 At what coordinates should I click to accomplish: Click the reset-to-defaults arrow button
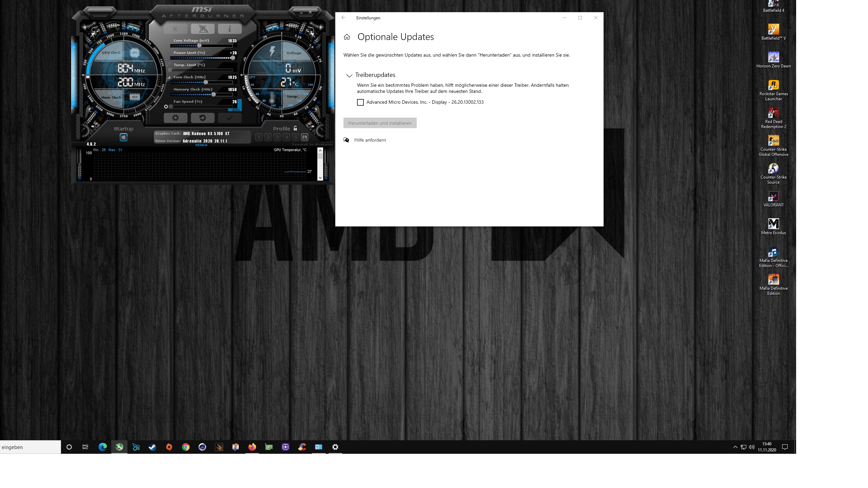click(x=202, y=118)
